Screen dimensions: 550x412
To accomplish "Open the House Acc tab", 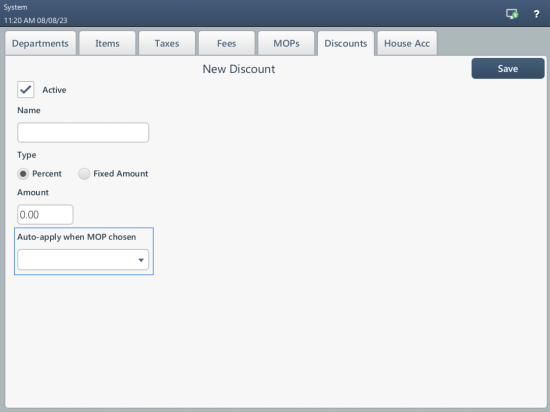I will point(407,43).
